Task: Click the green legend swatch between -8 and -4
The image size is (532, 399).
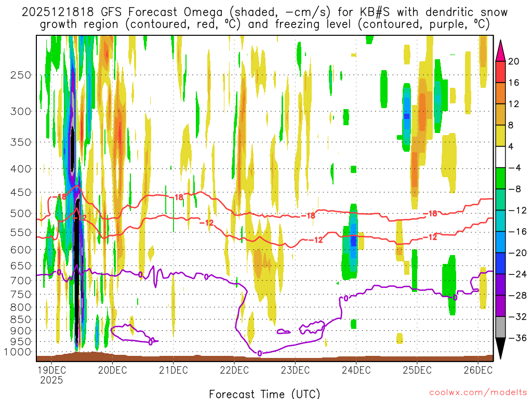Action: (x=500, y=179)
